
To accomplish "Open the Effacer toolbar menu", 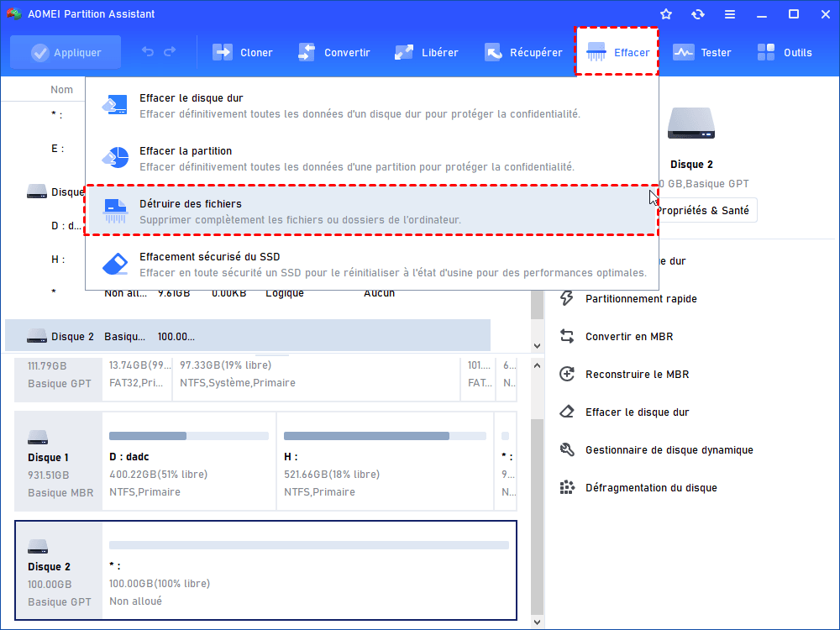I will 617,52.
